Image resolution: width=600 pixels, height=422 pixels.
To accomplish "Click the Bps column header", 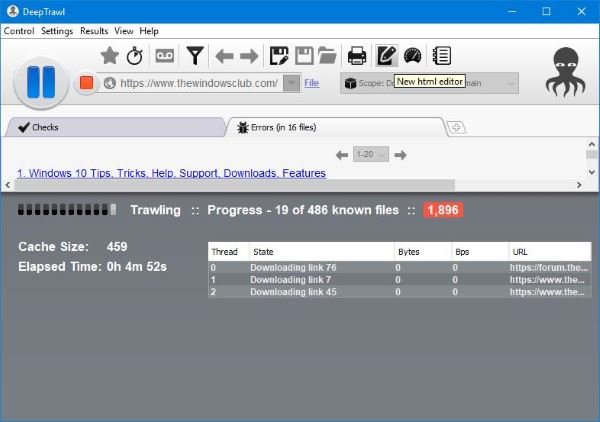I will (x=480, y=252).
